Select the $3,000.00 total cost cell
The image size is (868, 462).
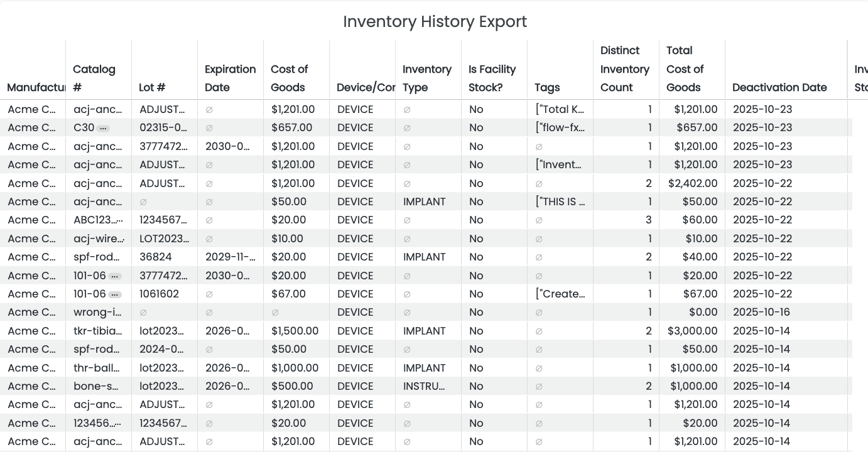click(x=693, y=331)
